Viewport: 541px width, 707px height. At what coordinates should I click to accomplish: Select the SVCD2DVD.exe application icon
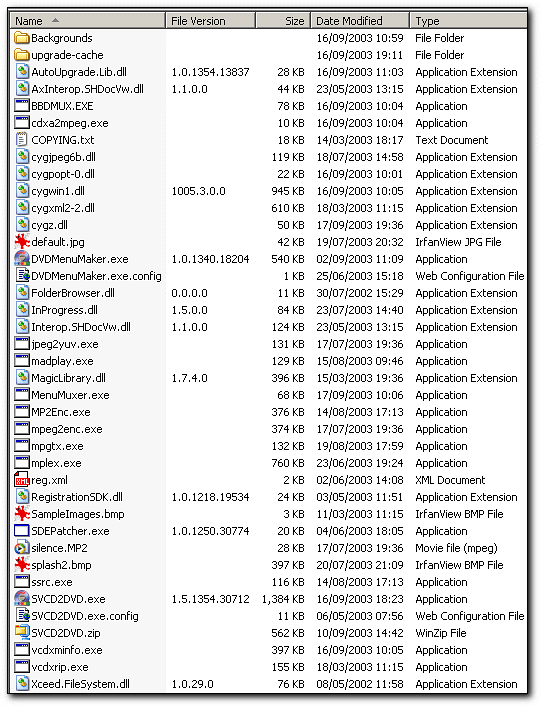22,599
